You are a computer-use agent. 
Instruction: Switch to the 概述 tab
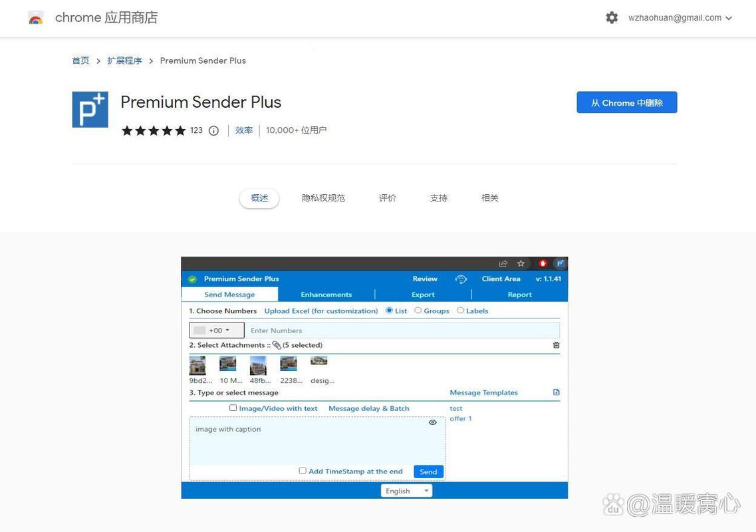tap(259, 198)
